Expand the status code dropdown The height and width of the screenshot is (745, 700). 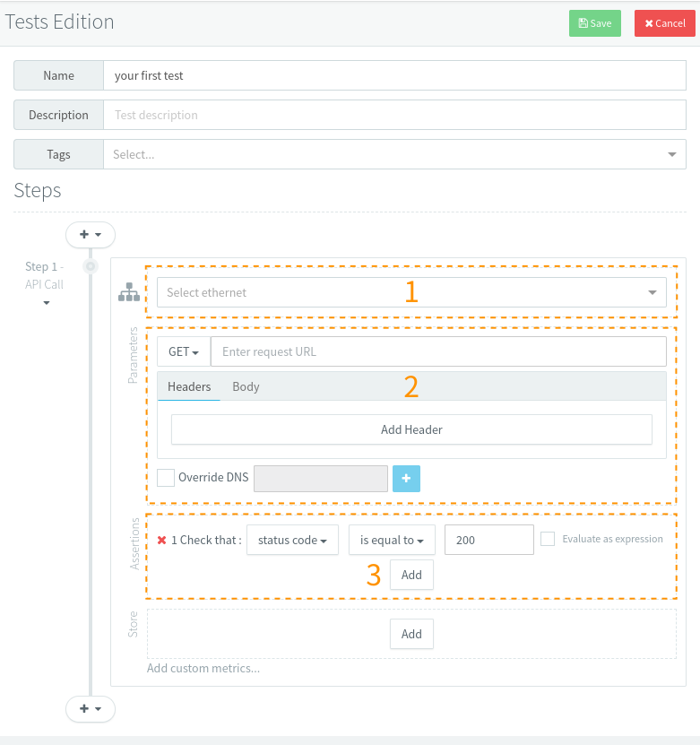292,540
